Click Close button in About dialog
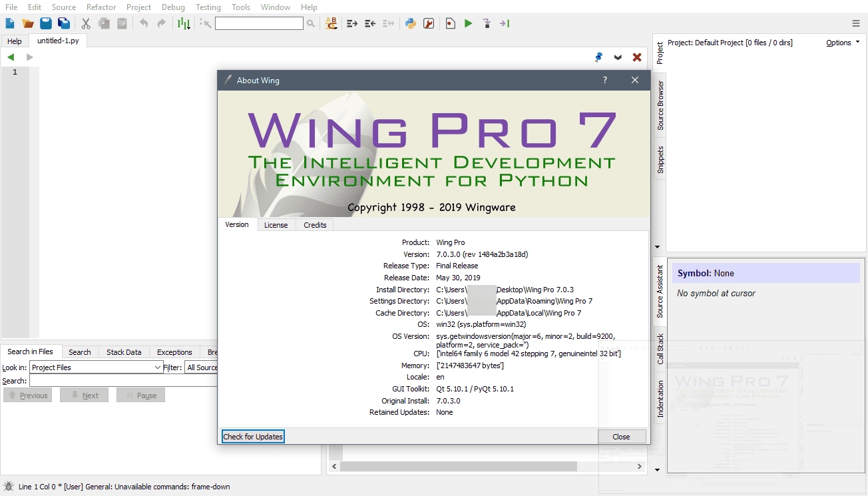The height and width of the screenshot is (496, 868). [621, 437]
